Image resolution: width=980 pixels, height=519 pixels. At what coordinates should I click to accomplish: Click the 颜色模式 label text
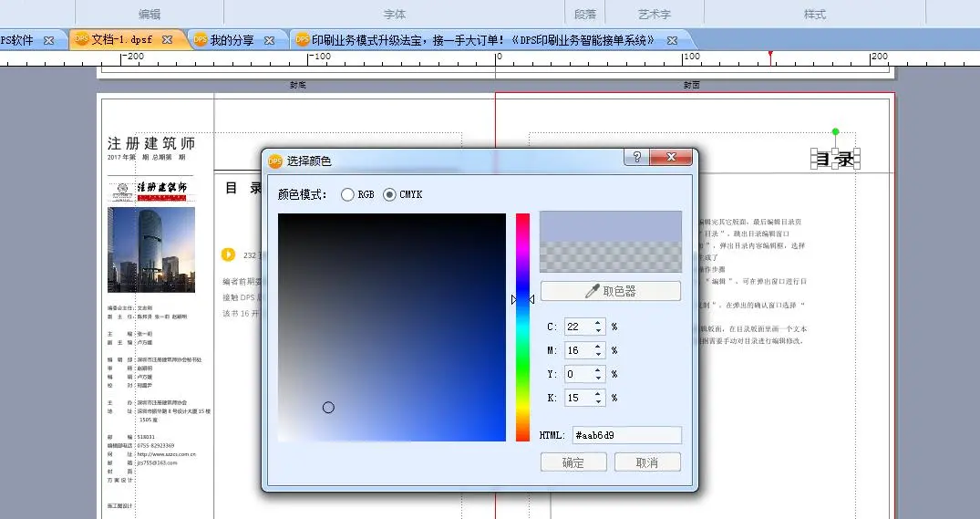303,194
